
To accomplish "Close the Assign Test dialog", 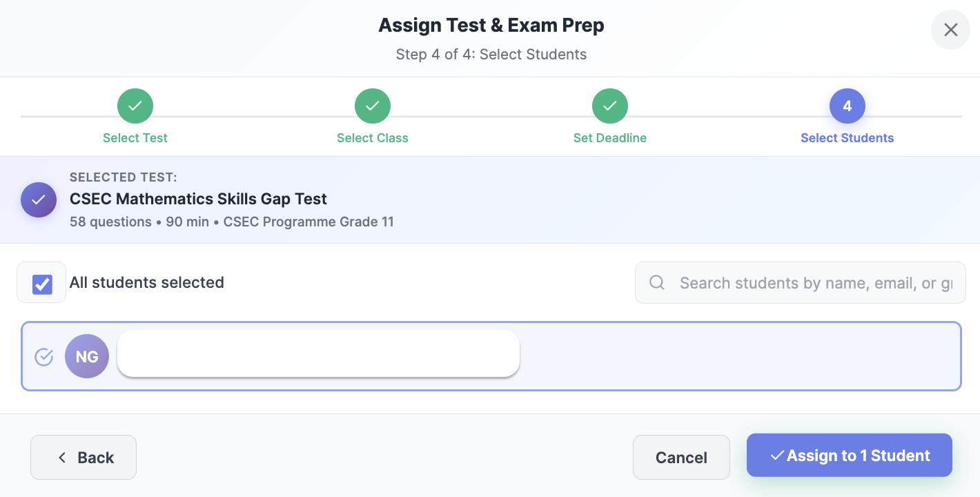I will point(950,30).
